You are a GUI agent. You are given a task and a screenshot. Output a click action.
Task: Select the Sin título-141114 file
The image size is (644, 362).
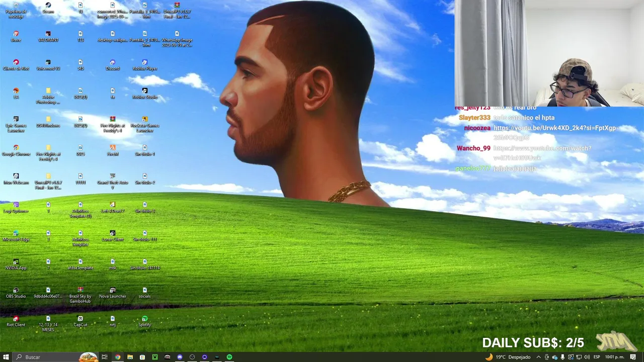144,264
